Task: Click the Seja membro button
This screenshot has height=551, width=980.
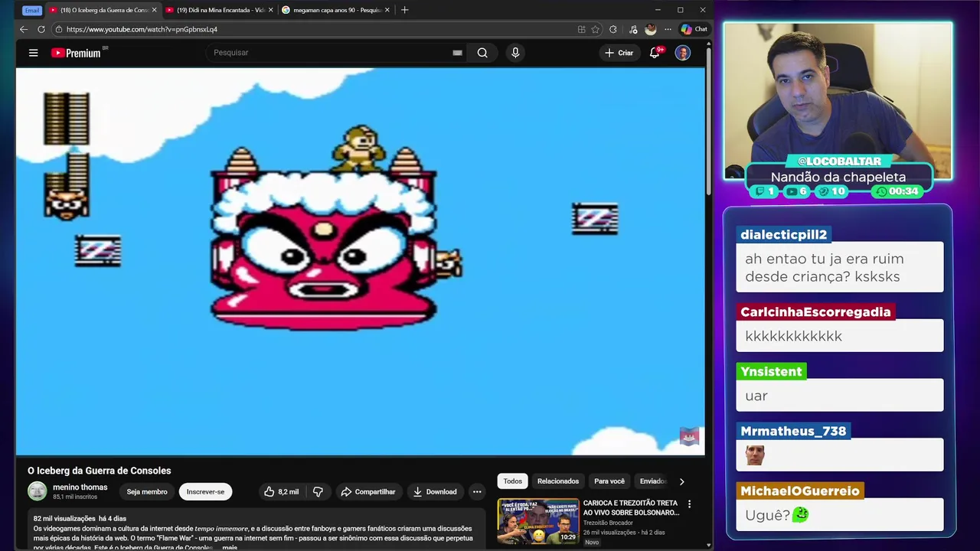Action: click(x=147, y=491)
